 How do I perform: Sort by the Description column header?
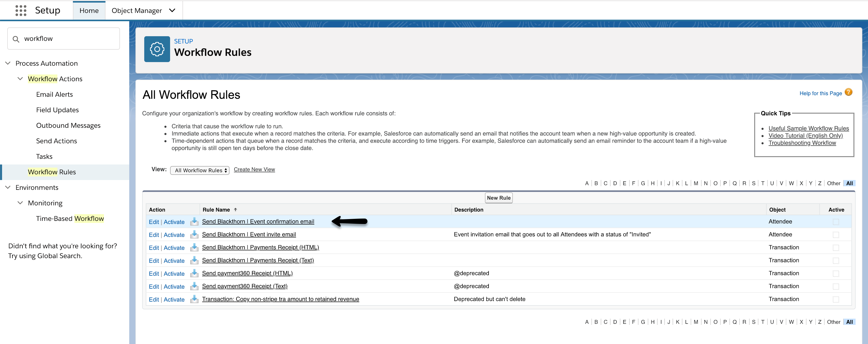[x=468, y=210]
